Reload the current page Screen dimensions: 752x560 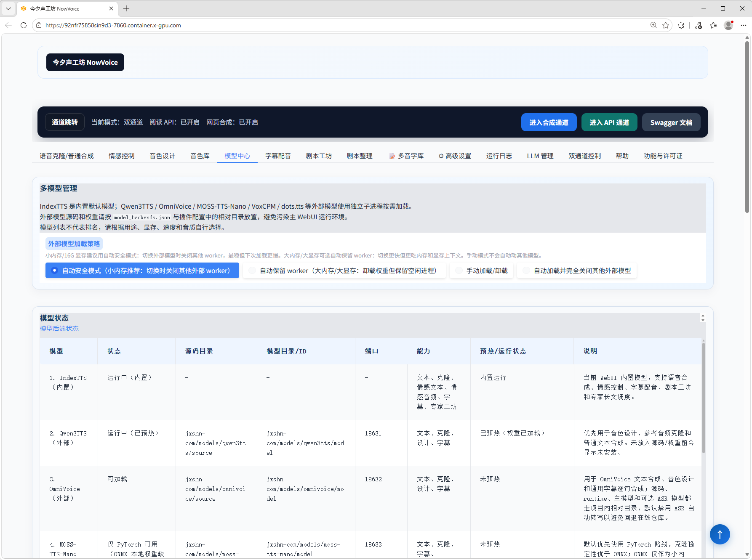tap(24, 25)
